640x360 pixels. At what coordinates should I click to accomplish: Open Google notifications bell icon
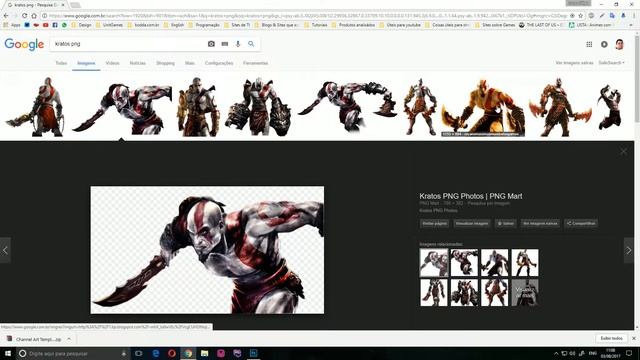(x=604, y=44)
